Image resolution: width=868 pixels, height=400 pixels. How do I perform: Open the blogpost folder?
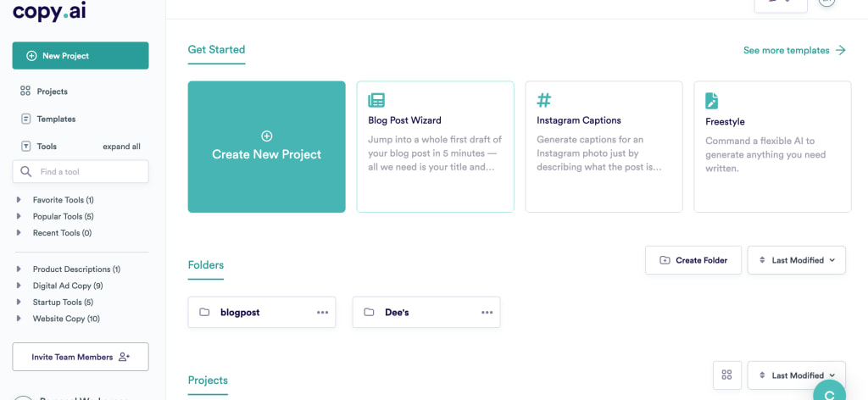pos(262,312)
